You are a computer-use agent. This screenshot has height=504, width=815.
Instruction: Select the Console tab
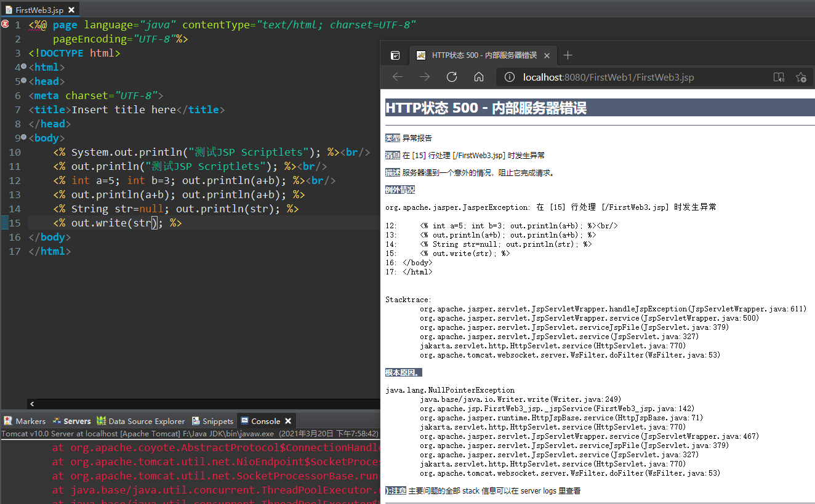tap(265, 421)
